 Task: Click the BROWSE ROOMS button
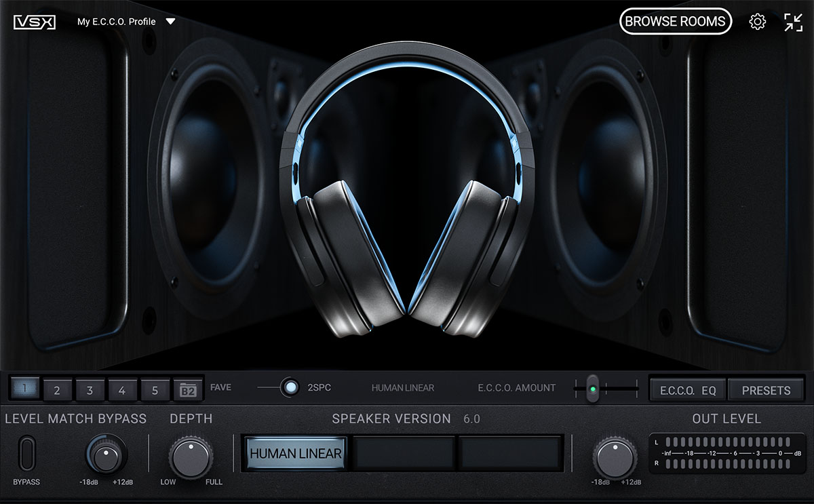coord(675,22)
